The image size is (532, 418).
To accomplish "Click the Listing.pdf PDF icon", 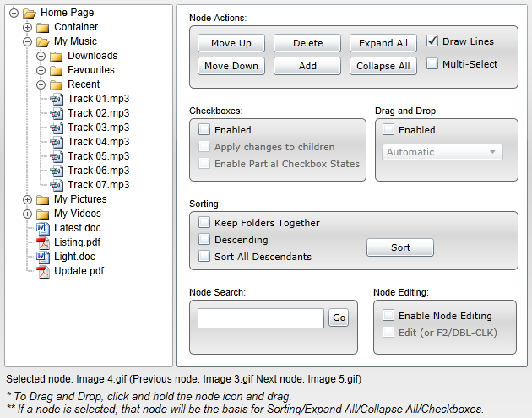I will coord(43,242).
